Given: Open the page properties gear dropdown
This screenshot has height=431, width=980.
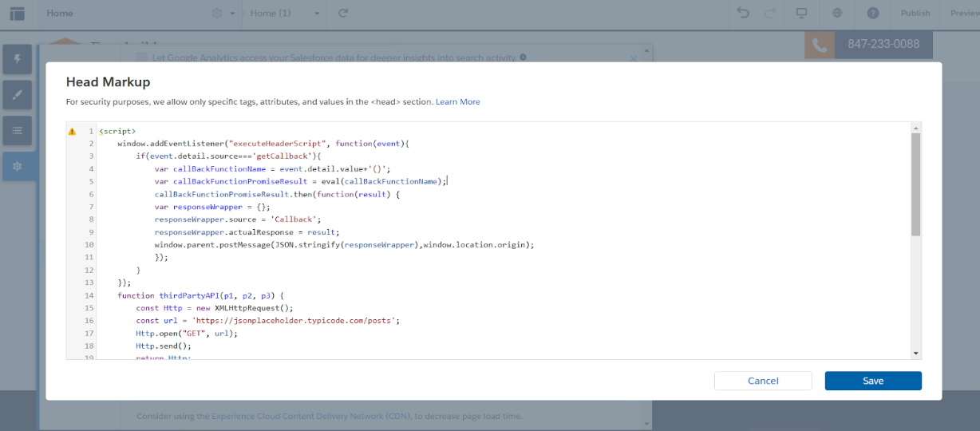Looking at the screenshot, I should click(223, 13).
